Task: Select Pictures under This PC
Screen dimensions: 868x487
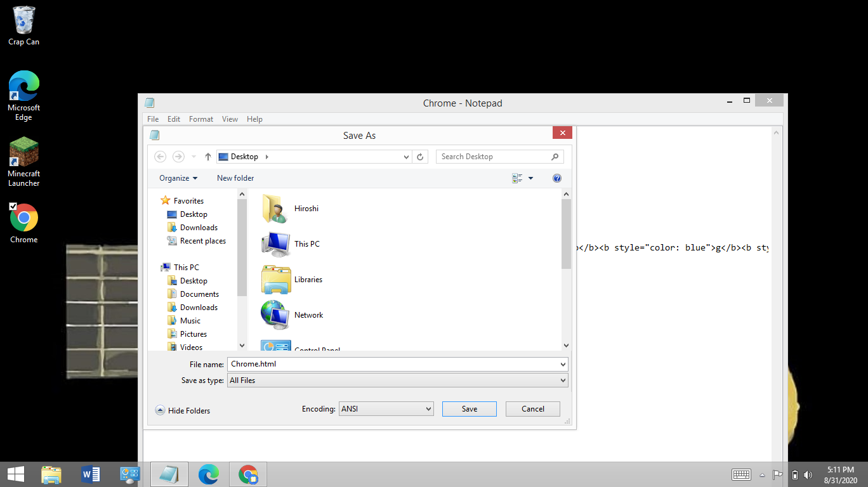Action: click(187, 334)
